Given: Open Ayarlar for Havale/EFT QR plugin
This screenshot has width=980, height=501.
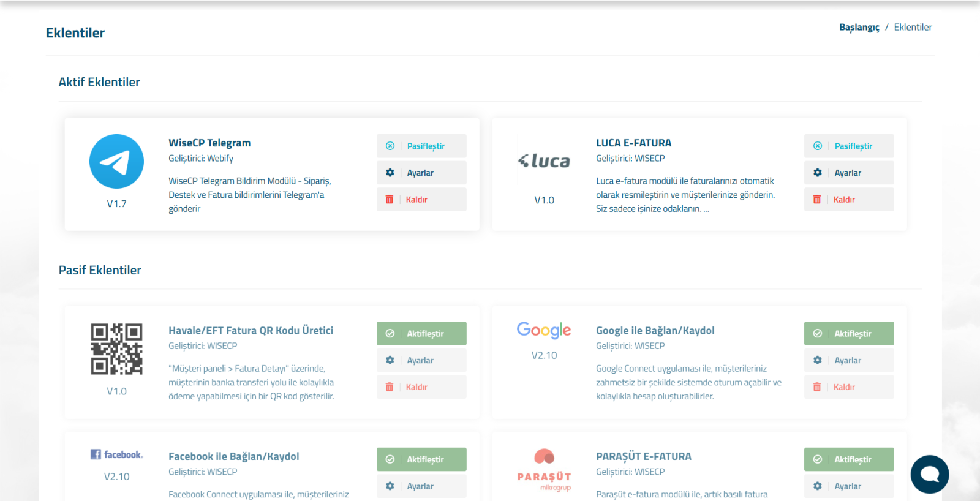Looking at the screenshot, I should (421, 360).
